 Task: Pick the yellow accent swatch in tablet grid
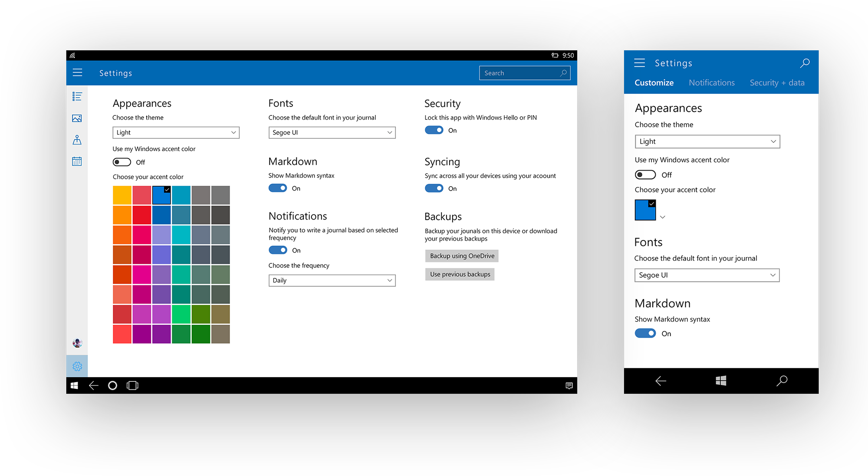122,195
